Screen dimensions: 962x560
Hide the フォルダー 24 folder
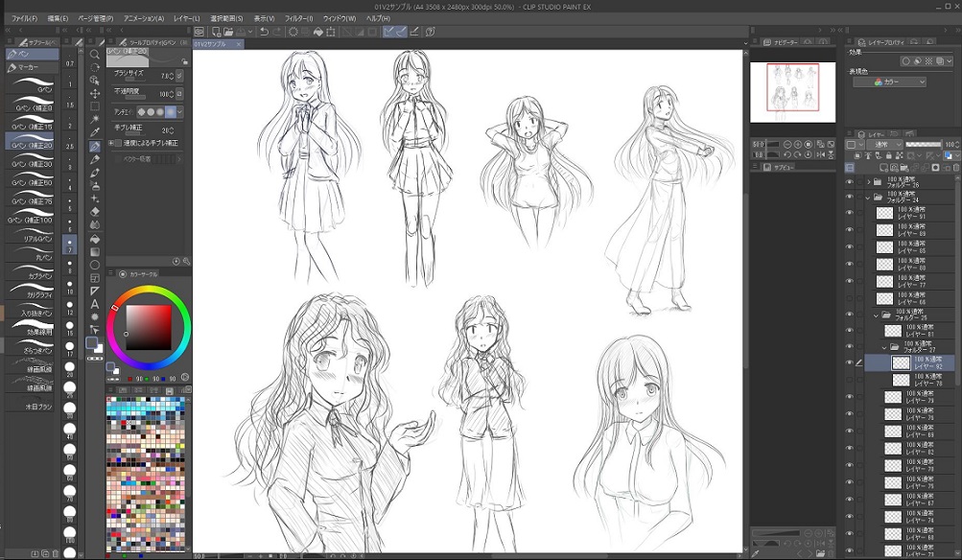(849, 198)
